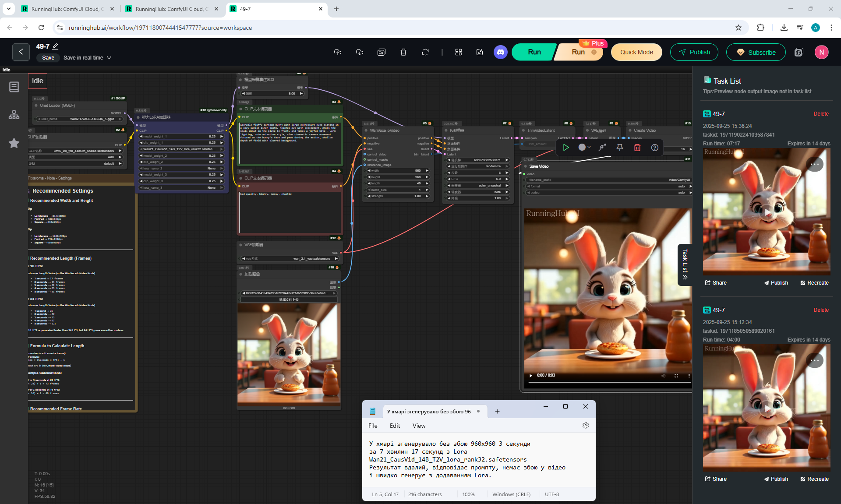Screen dimensions: 841x504
Task: Open favorites star icon in left sidebar
Action: pyautogui.click(x=14, y=143)
